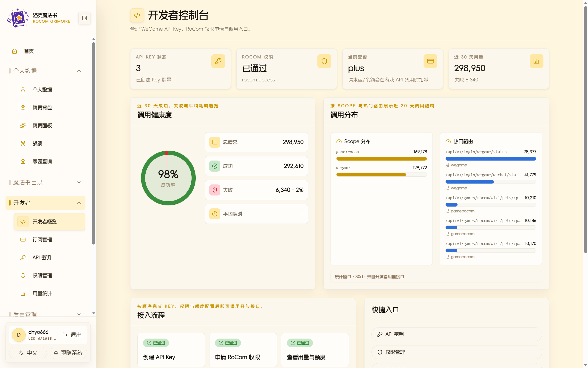Open 首页 in the sidebar
Viewport: 588px width, 368px height.
[x=45, y=51]
